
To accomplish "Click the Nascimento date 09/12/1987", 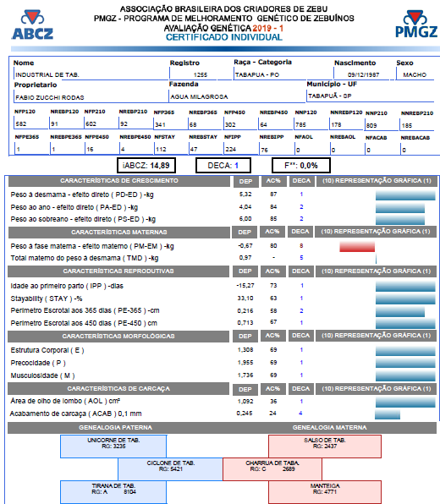I will coord(364,75).
